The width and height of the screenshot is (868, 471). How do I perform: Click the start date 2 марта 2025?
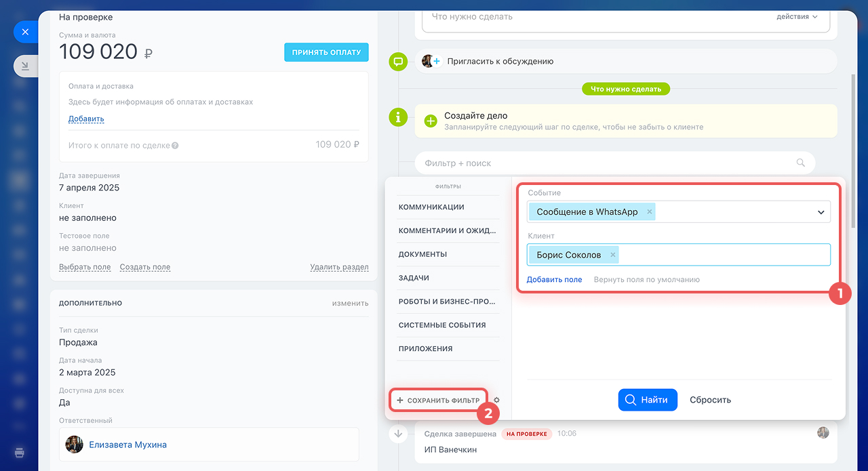pos(87,372)
